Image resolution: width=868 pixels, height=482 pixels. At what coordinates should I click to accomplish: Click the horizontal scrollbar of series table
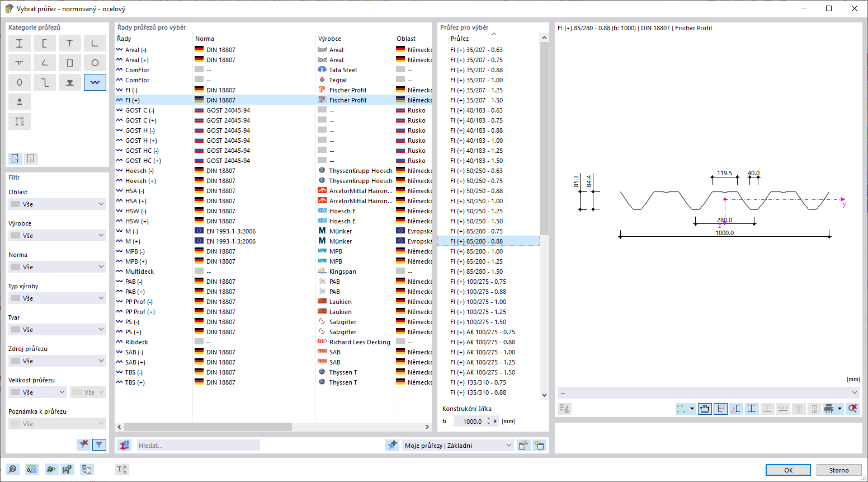point(207,427)
